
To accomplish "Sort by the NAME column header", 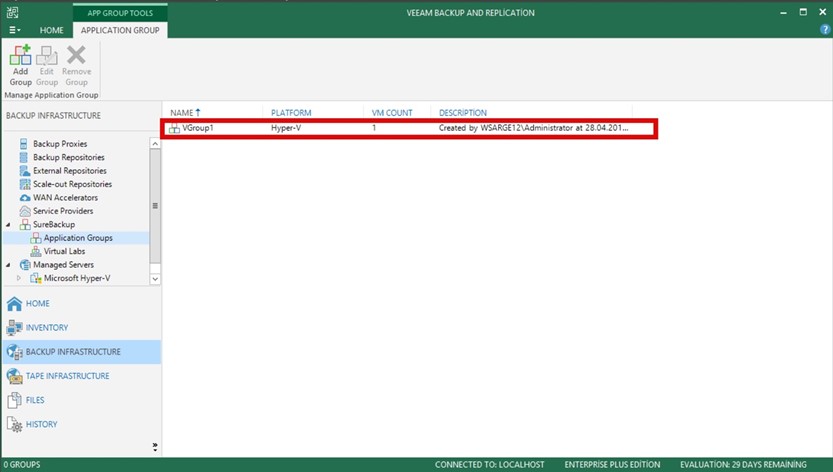I will click(182, 113).
